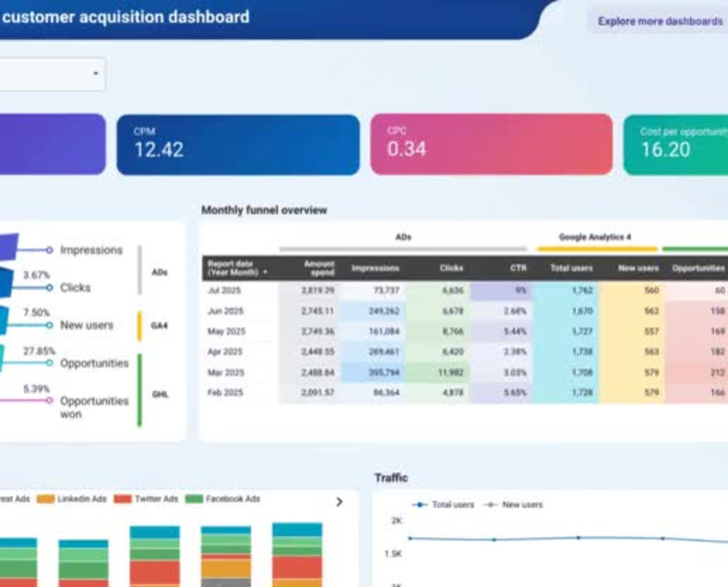The image size is (728, 587).
Task: Click the Total users column header
Action: pos(571,268)
